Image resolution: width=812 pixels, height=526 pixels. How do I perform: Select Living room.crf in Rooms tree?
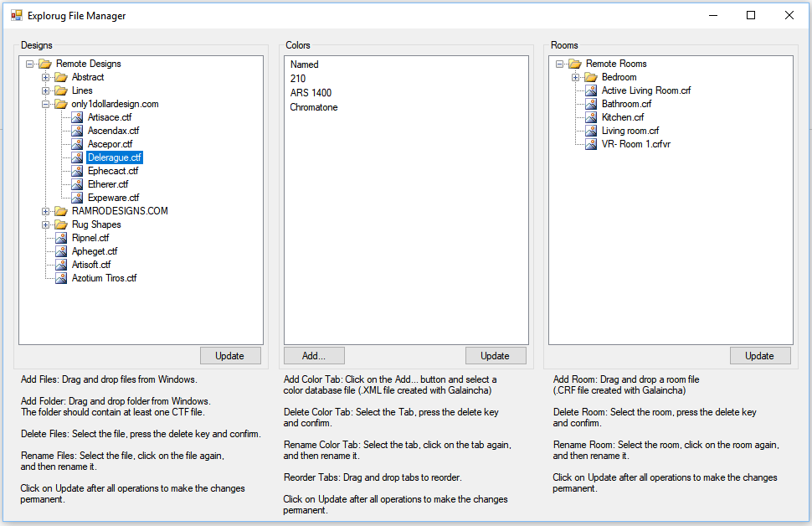(630, 131)
